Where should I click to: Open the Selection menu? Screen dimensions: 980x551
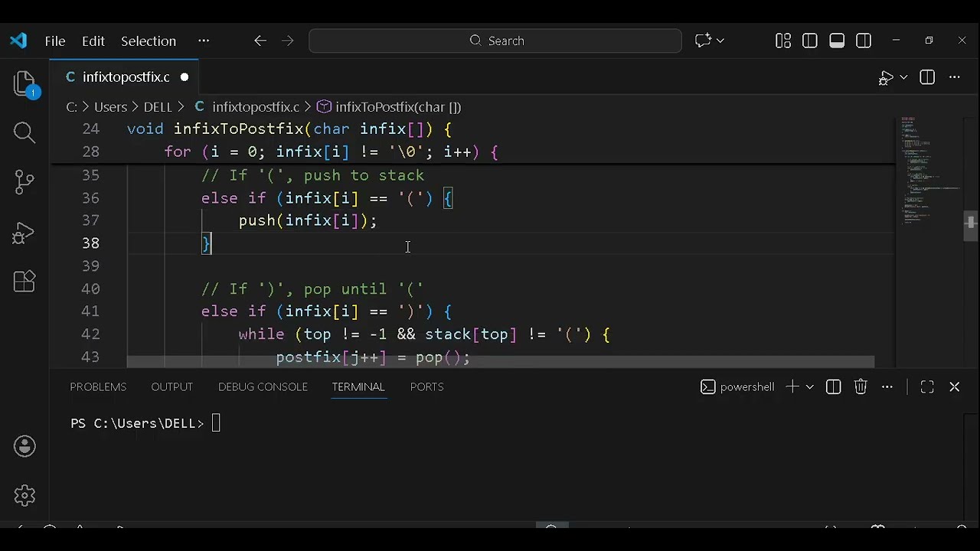point(149,41)
